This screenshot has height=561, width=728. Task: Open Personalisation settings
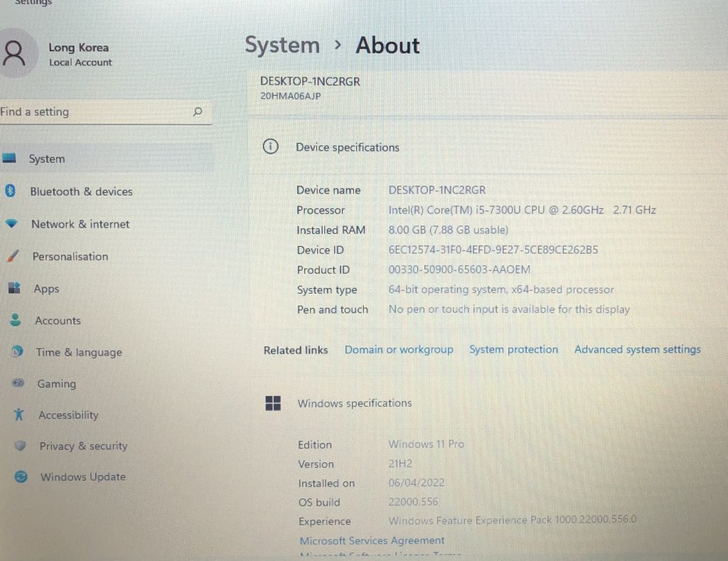coord(70,257)
